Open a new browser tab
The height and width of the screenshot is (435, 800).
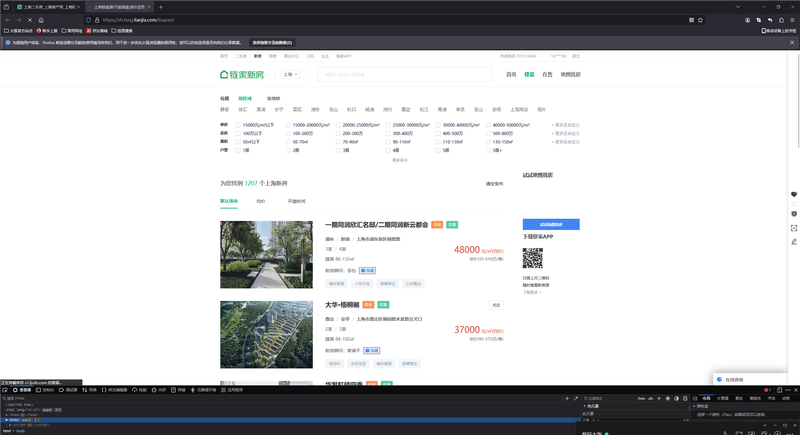pyautogui.click(x=161, y=7)
